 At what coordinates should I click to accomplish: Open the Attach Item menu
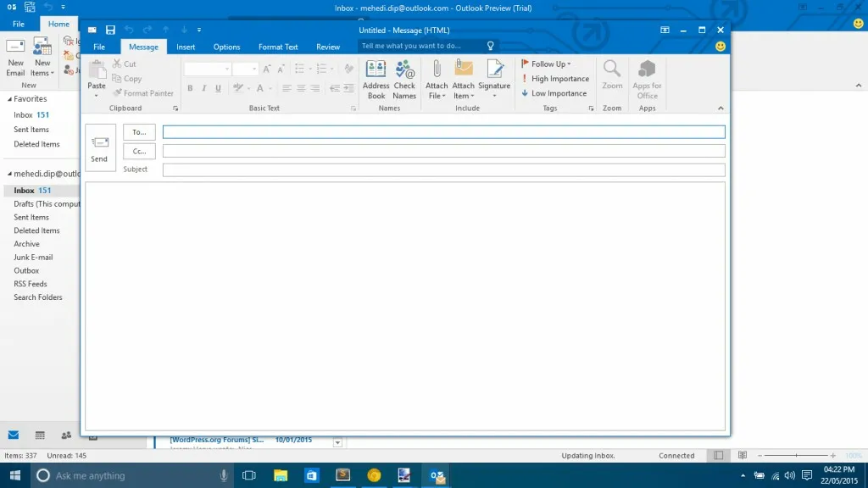point(464,80)
